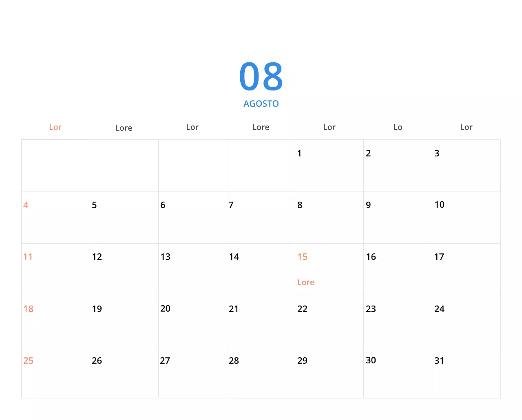Click the empty first cell of the grid
522x420 pixels.
pos(55,165)
